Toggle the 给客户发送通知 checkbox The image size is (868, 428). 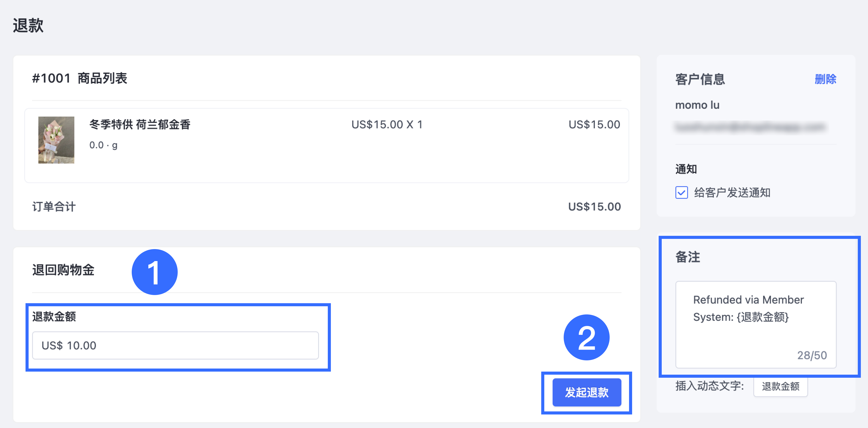tap(681, 193)
